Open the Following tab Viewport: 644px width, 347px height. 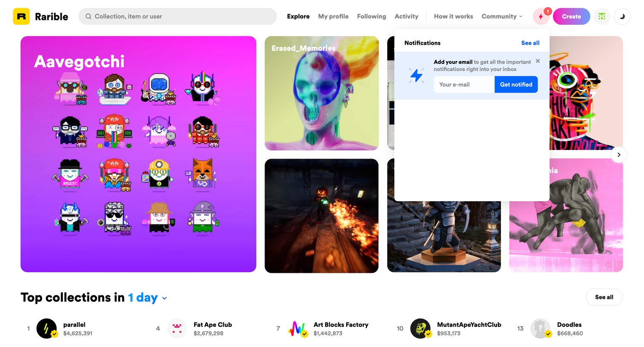click(371, 17)
